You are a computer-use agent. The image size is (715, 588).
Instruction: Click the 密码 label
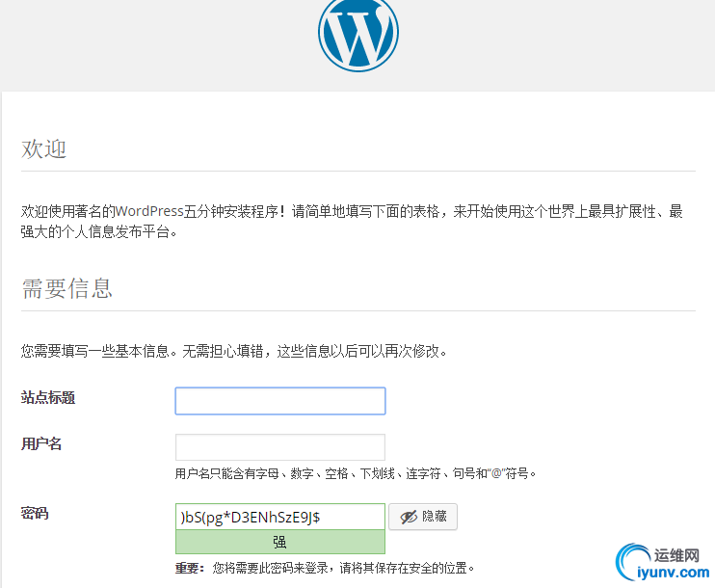34,513
